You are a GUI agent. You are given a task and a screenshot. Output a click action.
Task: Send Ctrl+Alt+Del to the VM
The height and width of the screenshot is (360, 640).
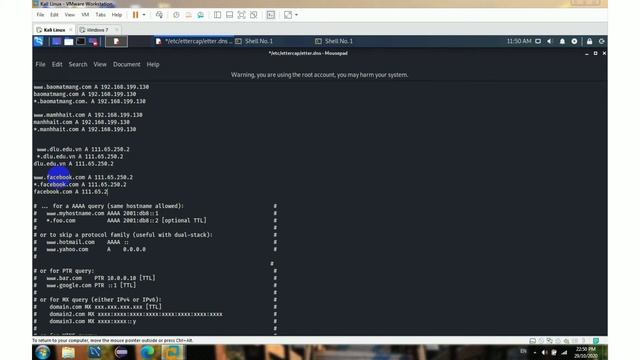(159, 15)
